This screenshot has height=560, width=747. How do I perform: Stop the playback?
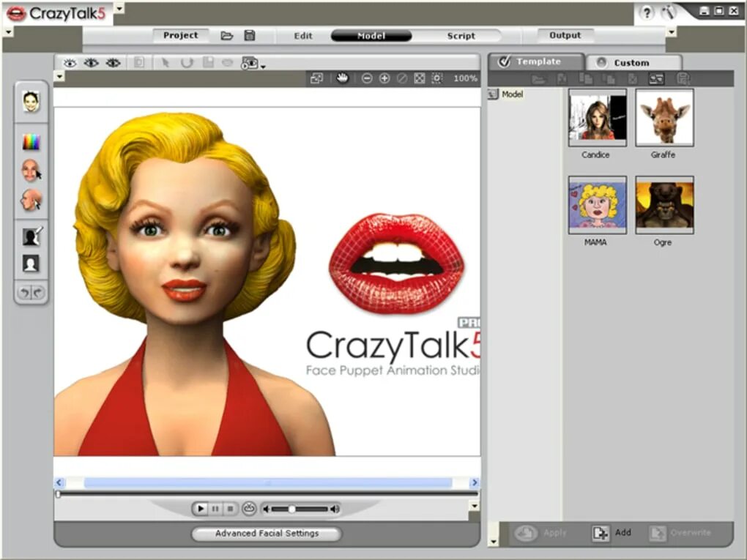pos(230,509)
